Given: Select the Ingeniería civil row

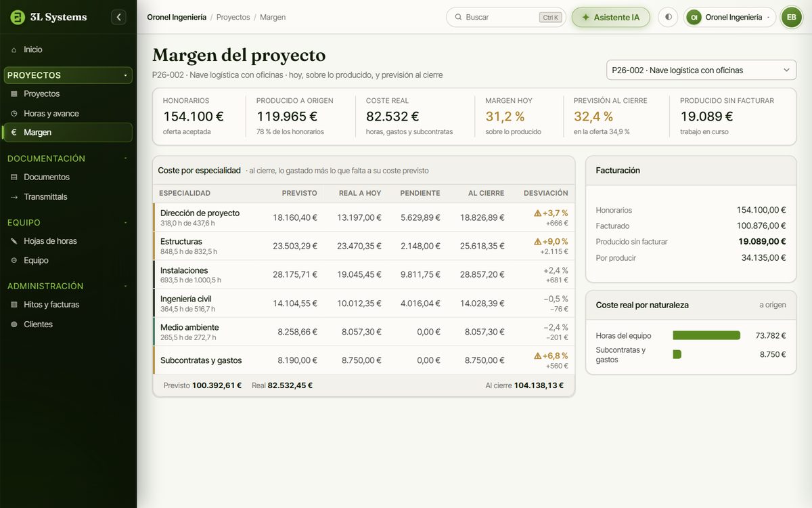Looking at the screenshot, I should click(x=364, y=303).
